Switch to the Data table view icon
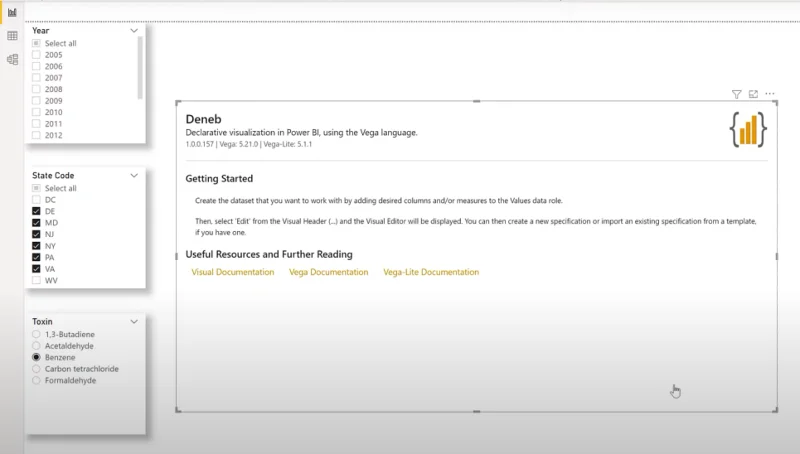This screenshot has width=800, height=454. tap(12, 36)
